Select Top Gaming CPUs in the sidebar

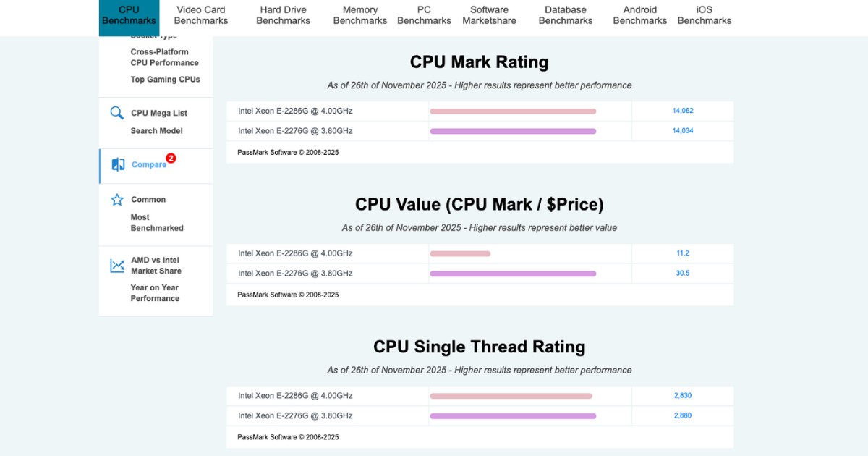pyautogui.click(x=164, y=80)
